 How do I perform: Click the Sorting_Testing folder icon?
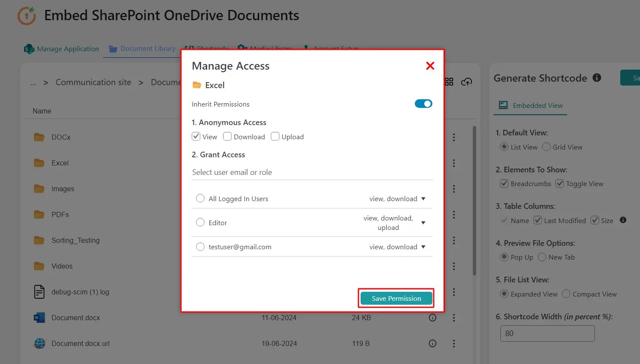coord(39,240)
